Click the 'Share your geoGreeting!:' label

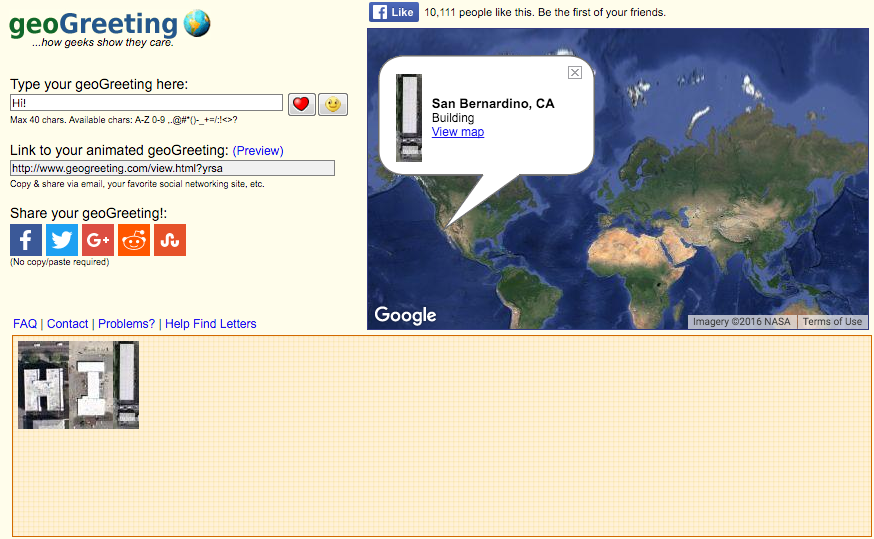(x=89, y=213)
